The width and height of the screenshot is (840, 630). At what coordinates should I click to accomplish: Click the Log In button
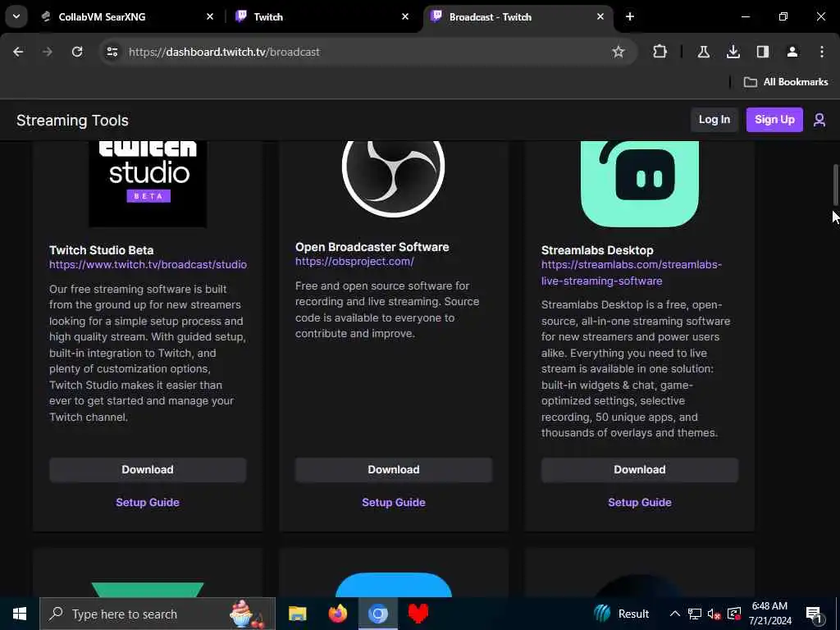[x=714, y=120]
